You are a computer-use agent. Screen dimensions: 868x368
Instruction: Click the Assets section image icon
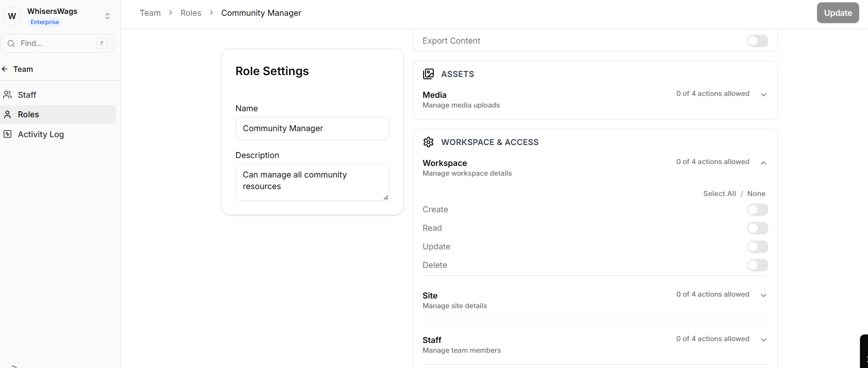click(x=428, y=74)
